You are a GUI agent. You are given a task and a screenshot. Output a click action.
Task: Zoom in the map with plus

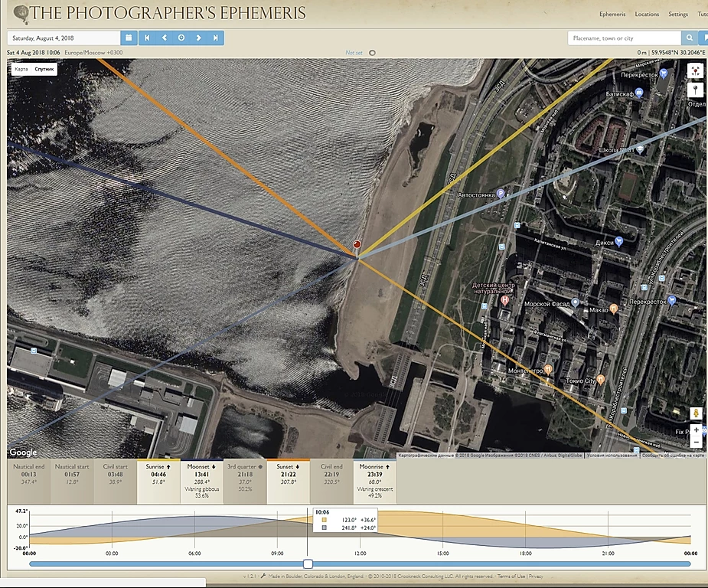coord(696,430)
